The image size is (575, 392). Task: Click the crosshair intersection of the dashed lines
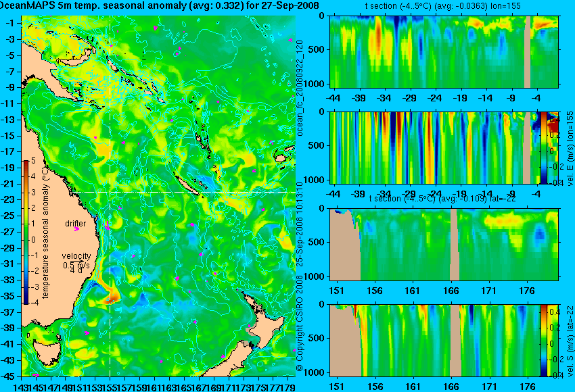coord(110,192)
